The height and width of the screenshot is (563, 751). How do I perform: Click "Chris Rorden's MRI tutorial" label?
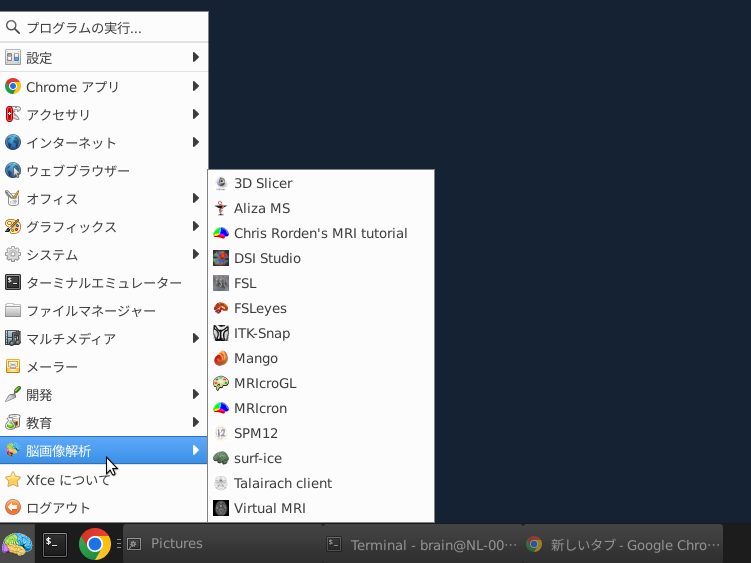coord(320,233)
